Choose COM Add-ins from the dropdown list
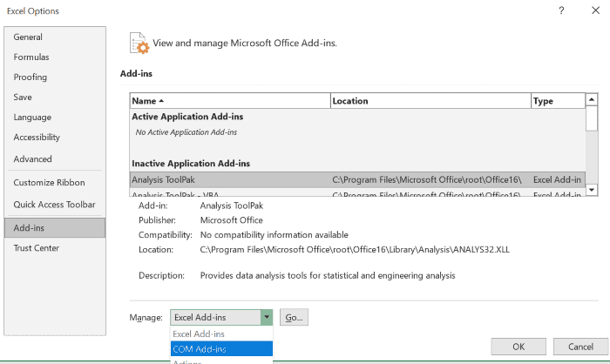610x364 pixels. [x=221, y=349]
